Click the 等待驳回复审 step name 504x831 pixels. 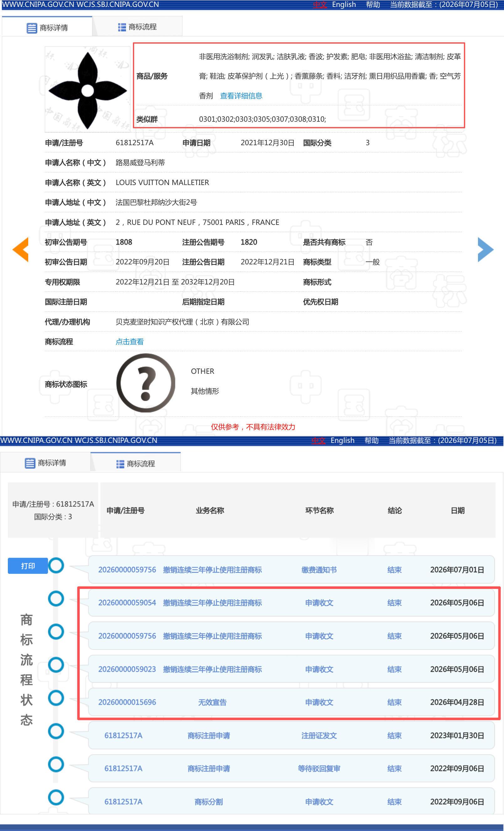pos(319,768)
